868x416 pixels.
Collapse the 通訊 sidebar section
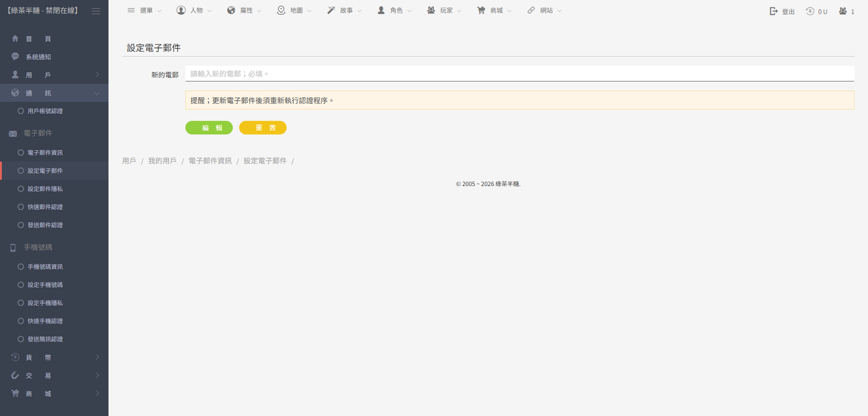[x=54, y=93]
